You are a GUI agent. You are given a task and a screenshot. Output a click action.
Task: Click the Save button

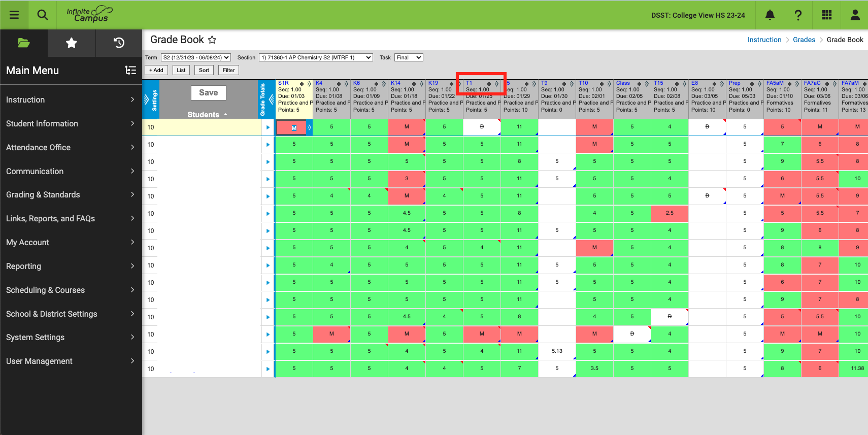[208, 92]
